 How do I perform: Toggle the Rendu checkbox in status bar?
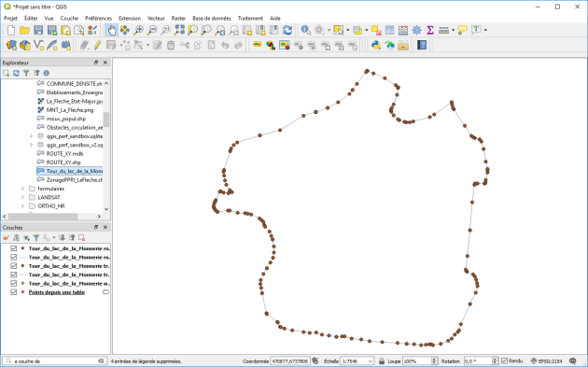(x=504, y=361)
